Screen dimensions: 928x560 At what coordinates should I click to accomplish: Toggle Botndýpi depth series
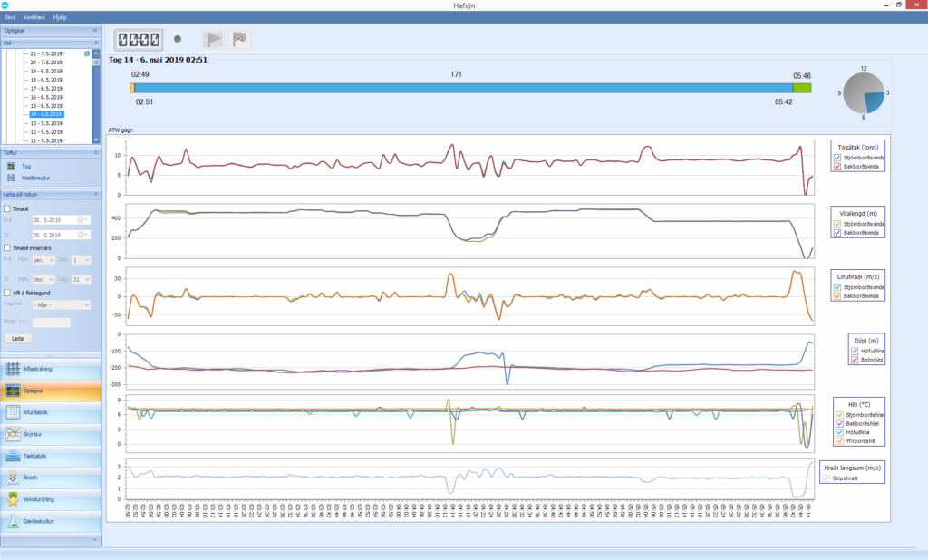tap(855, 360)
